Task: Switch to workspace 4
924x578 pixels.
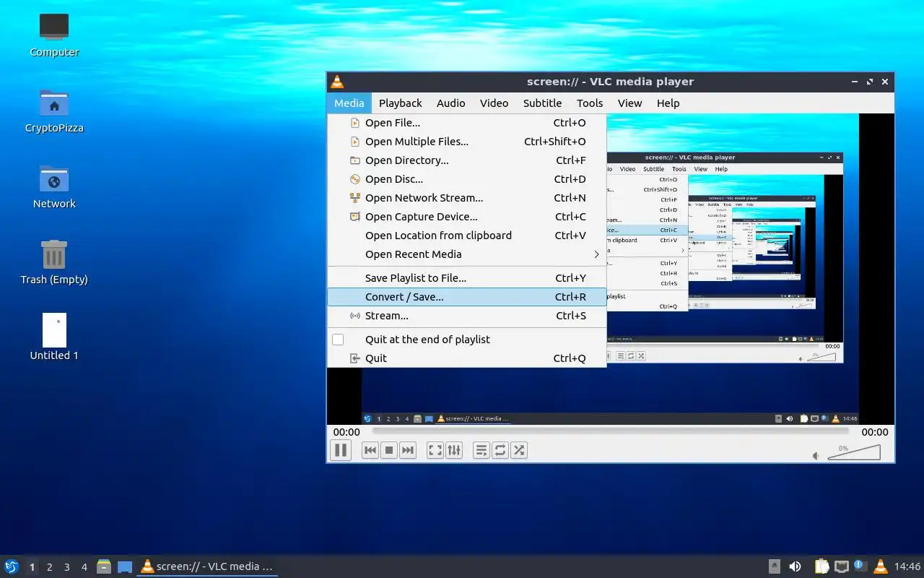Action: coord(84,567)
